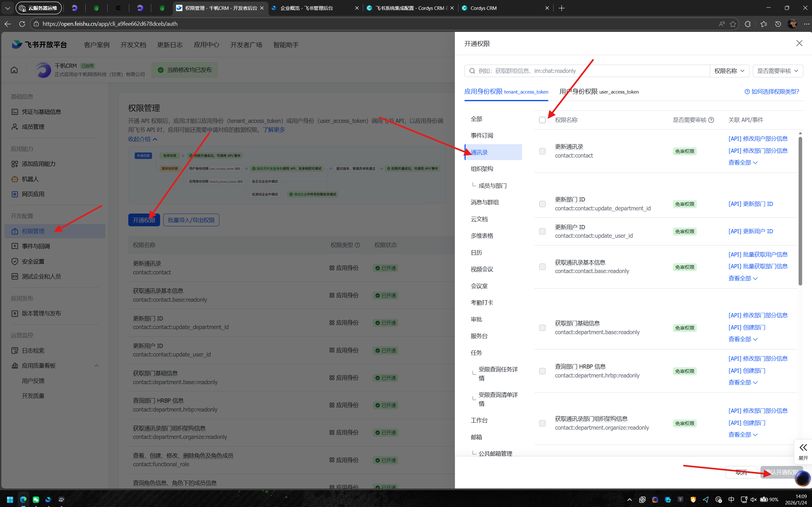Screen dimensions: 812x507
Task: Open the 是否需要审核 filter dropdown
Action: pos(778,71)
